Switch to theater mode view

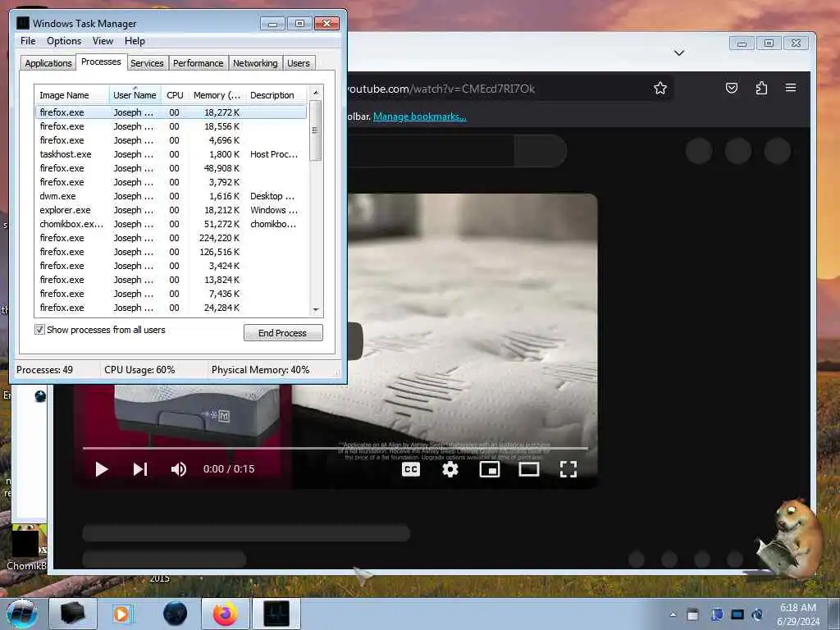point(529,469)
